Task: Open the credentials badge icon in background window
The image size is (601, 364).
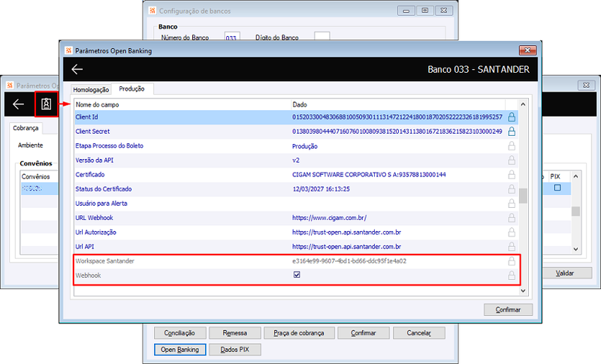Action: click(47, 104)
